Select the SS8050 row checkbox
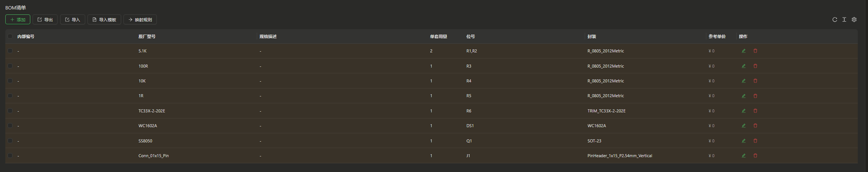 [x=10, y=141]
